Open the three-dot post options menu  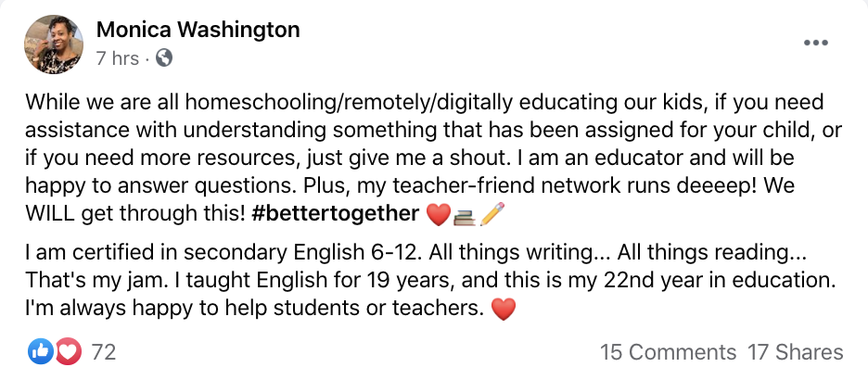(816, 43)
